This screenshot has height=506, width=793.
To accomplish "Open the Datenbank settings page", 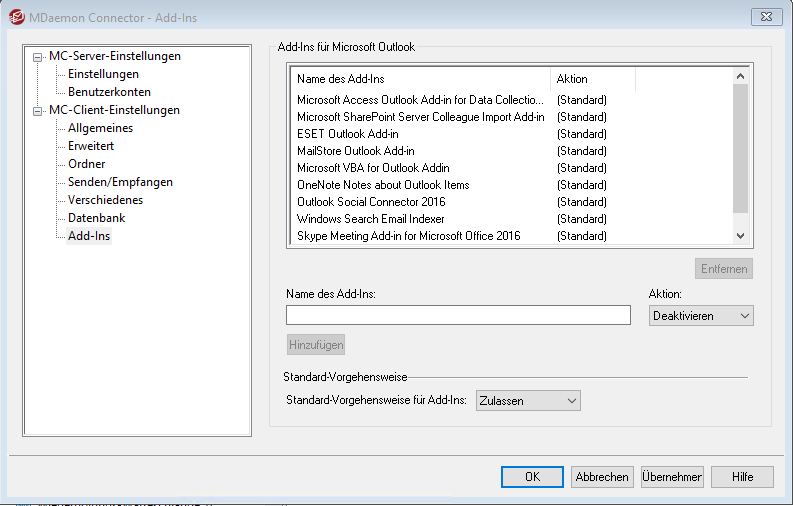I will (96, 218).
